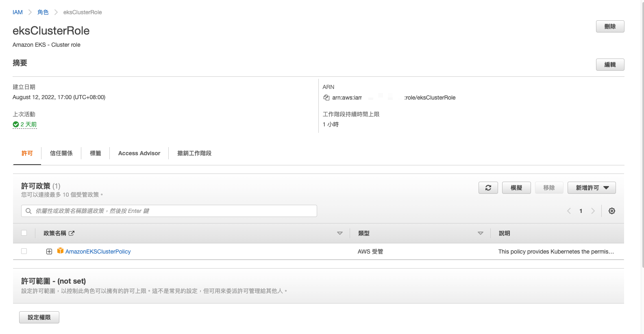Open the Access Advisor tab
Image resolution: width=644 pixels, height=334 pixels.
click(139, 153)
